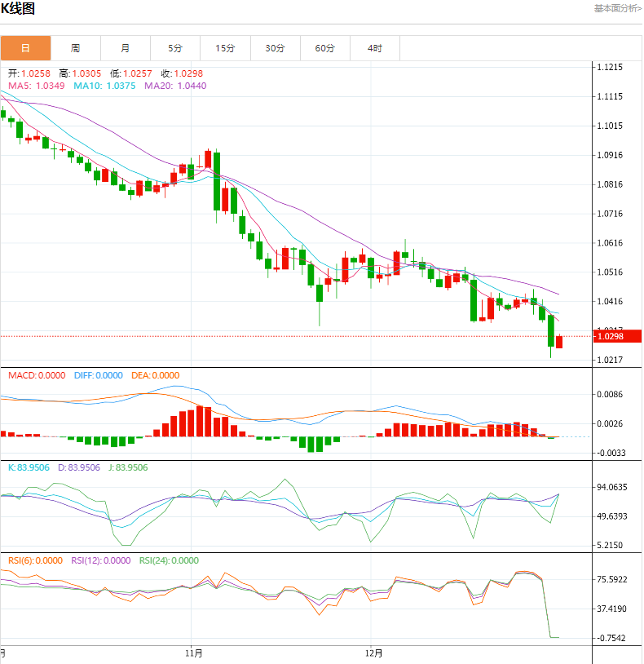The height and width of the screenshot is (664, 644).
Task: Click the K:83.9506 KDJ label
Action: [29, 468]
